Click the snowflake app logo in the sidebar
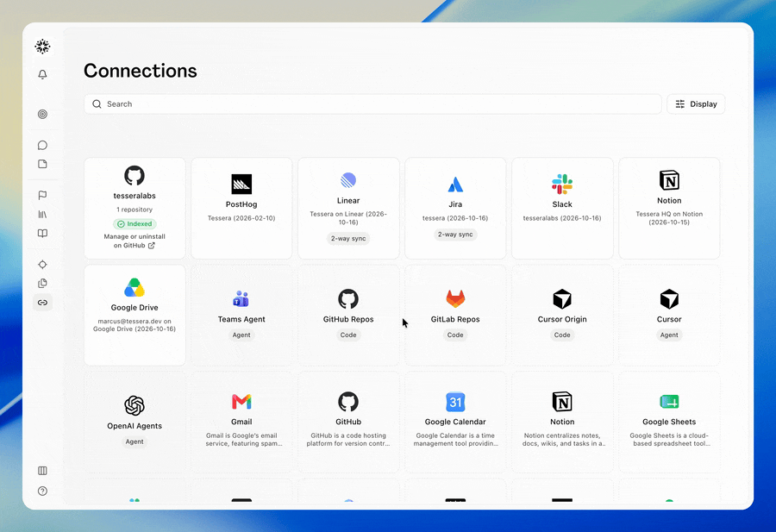 pyautogui.click(x=42, y=47)
